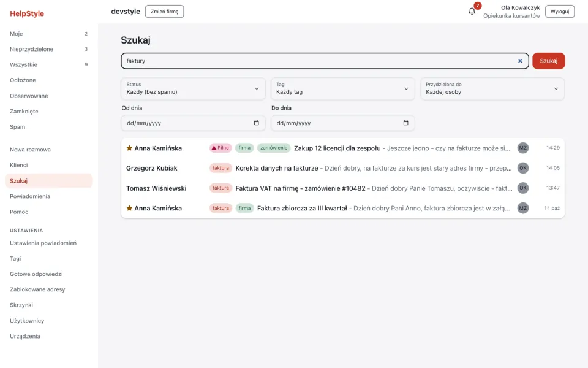Click OK avatar on Korekta danych row

coord(522,168)
